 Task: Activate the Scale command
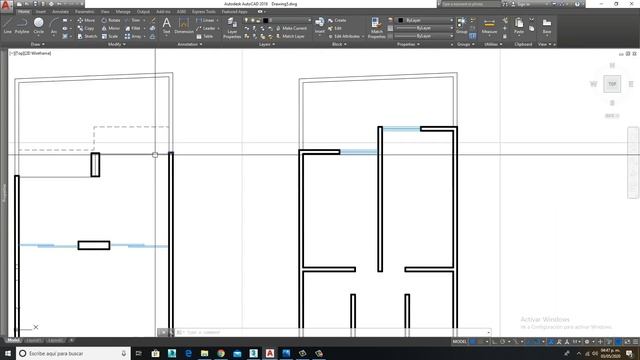point(110,36)
